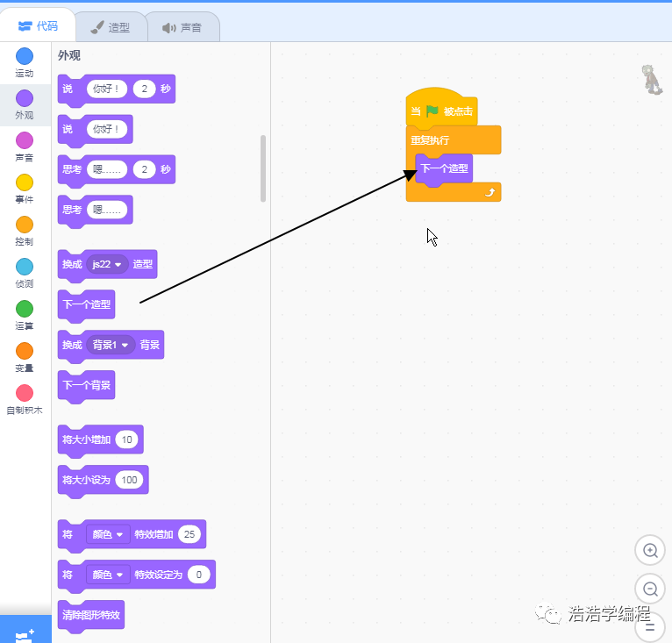
Task: Click the block palette scrollbar
Action: pos(263,168)
